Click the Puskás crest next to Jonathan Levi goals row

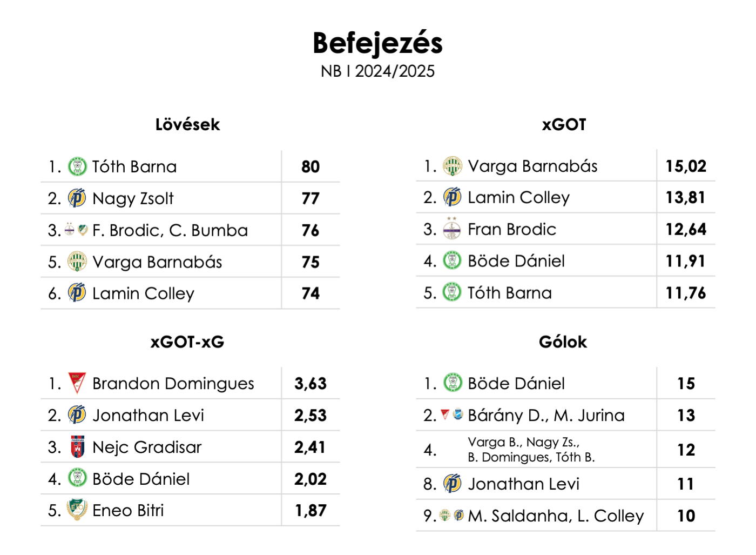pyautogui.click(x=453, y=484)
